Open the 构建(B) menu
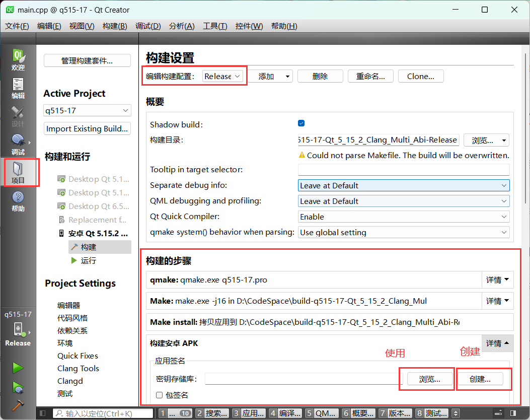This screenshot has width=530, height=420. point(114,26)
